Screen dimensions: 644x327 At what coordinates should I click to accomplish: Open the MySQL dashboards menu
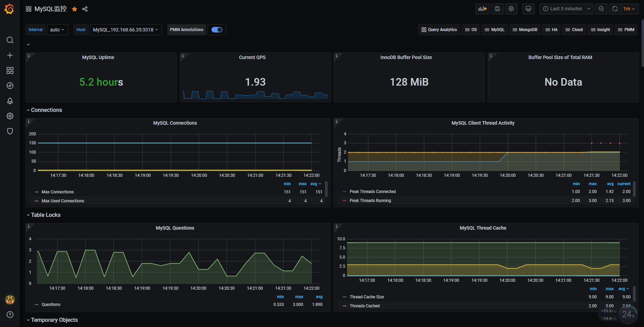pos(495,30)
